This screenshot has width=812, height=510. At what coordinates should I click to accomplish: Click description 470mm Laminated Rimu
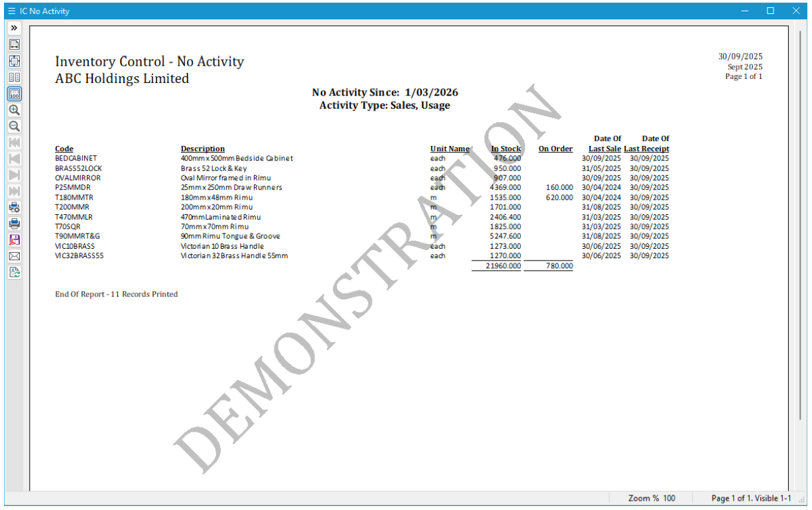coord(221,217)
